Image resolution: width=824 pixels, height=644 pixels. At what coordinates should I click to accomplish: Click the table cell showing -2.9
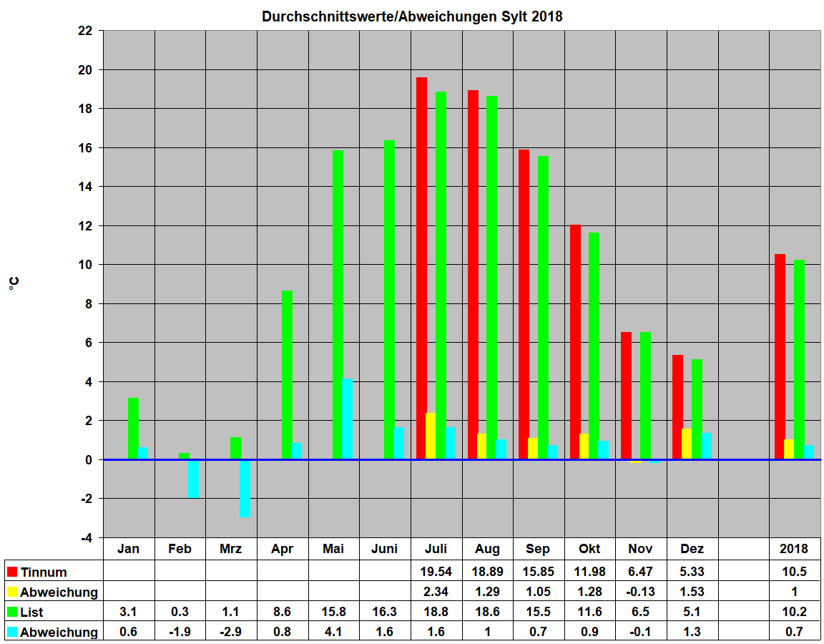[230, 632]
